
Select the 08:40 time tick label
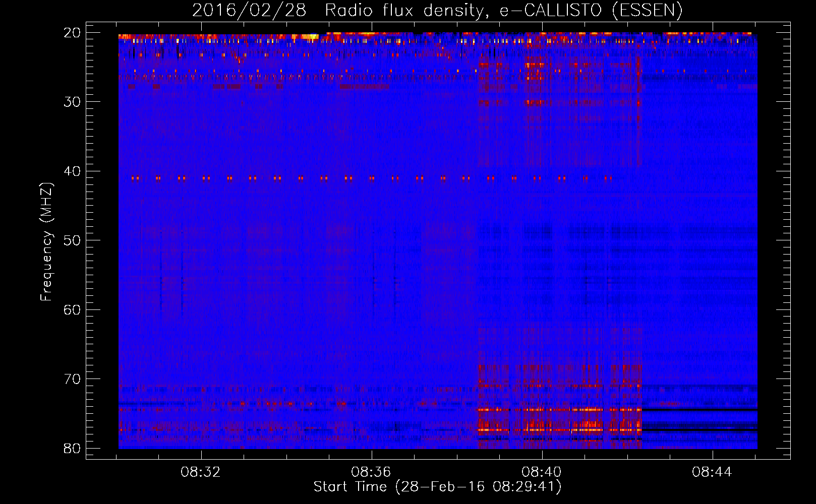(542, 472)
